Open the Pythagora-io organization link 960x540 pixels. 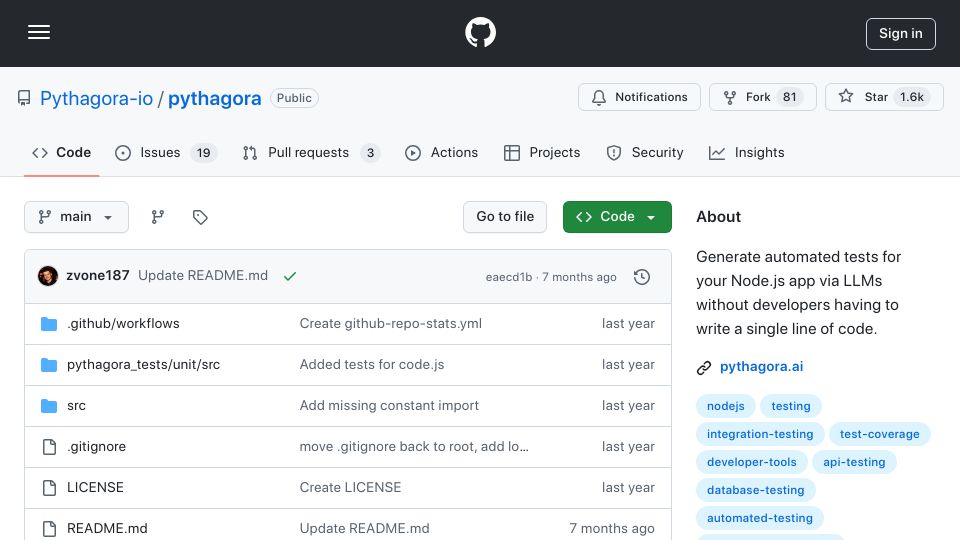coord(97,98)
